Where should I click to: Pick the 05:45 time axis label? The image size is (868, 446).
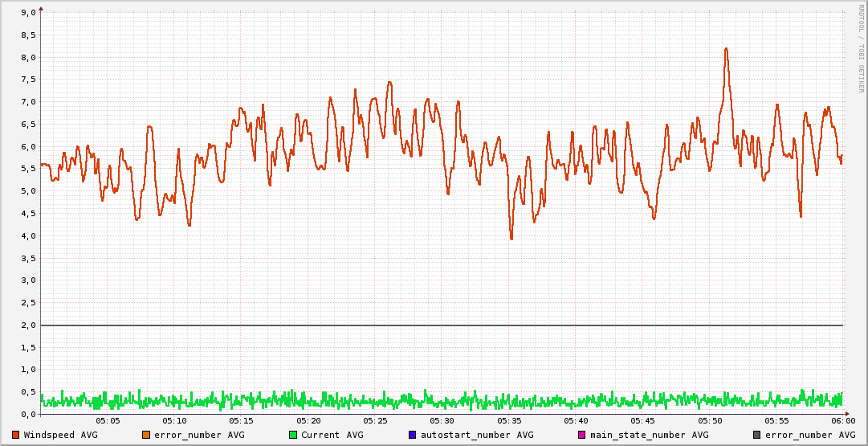click(x=642, y=421)
